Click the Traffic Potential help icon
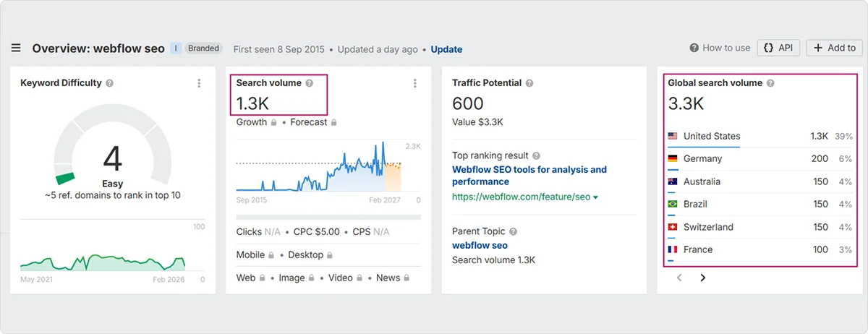The image size is (868, 334). 529,83
